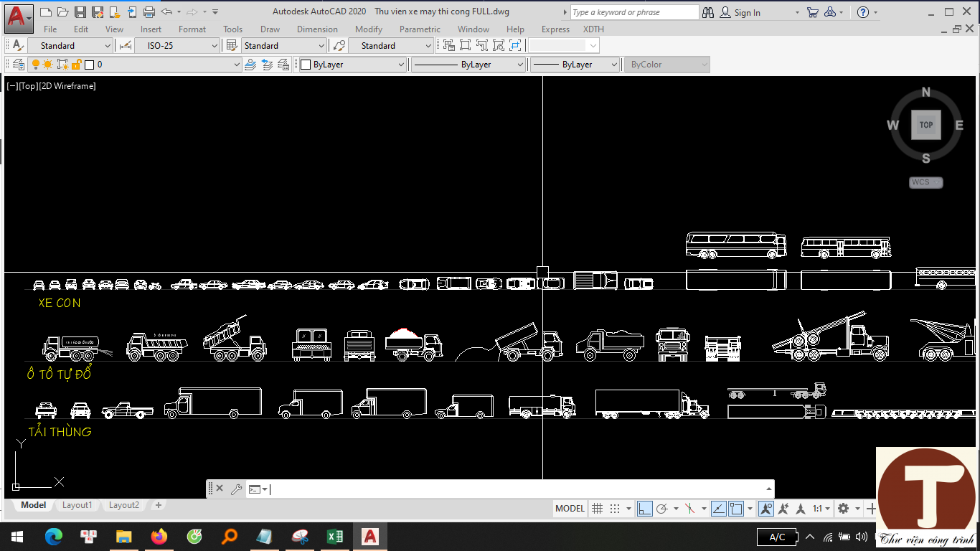This screenshot has height=551, width=980.
Task: Click the Text Style icon
Action: [x=18, y=45]
